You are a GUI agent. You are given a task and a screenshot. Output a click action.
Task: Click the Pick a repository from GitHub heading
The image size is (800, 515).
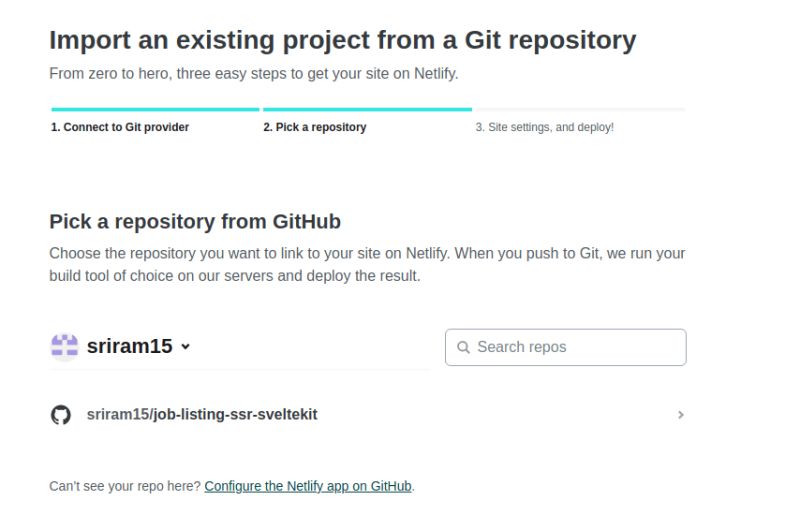pyautogui.click(x=195, y=221)
